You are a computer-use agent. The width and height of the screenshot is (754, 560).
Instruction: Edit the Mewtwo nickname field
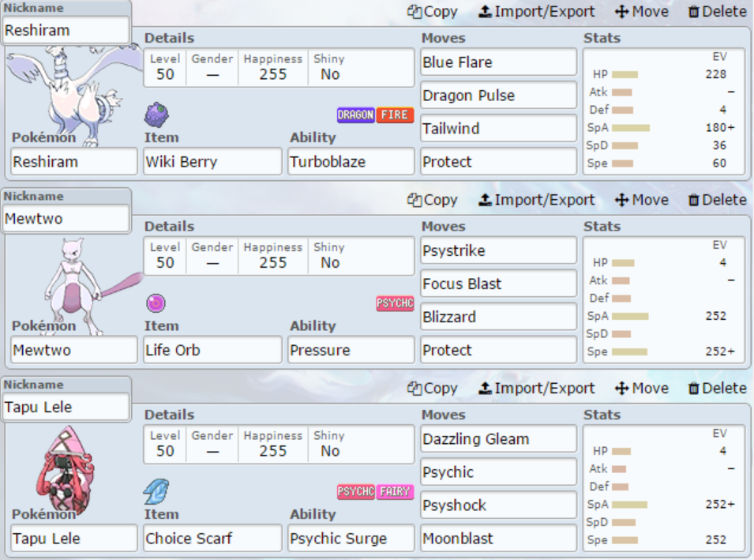pyautogui.click(x=66, y=219)
